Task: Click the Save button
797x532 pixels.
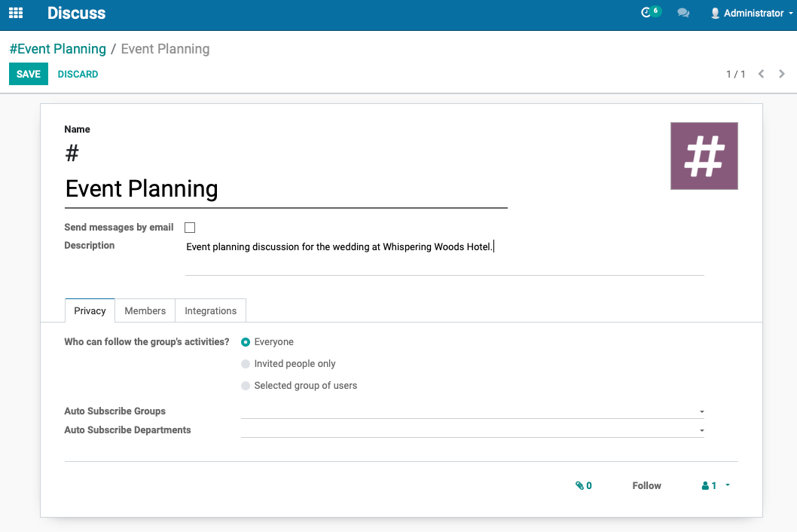Action: pyautogui.click(x=29, y=75)
